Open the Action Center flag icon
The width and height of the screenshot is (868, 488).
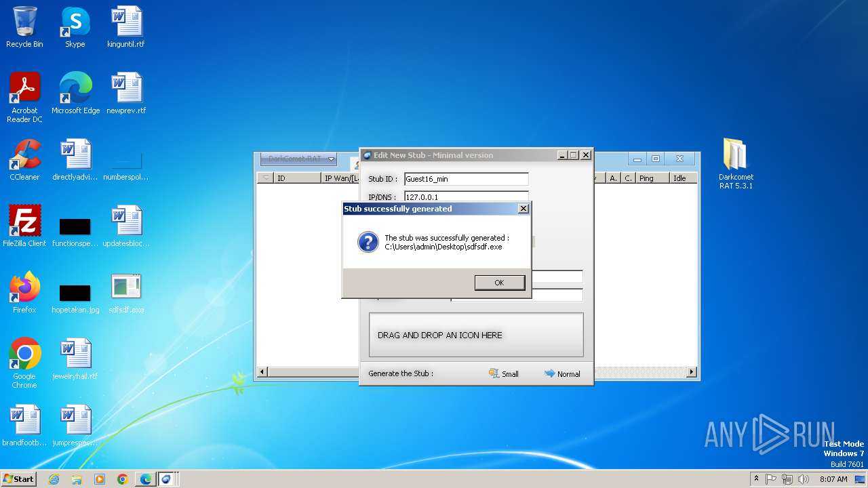coord(772,479)
